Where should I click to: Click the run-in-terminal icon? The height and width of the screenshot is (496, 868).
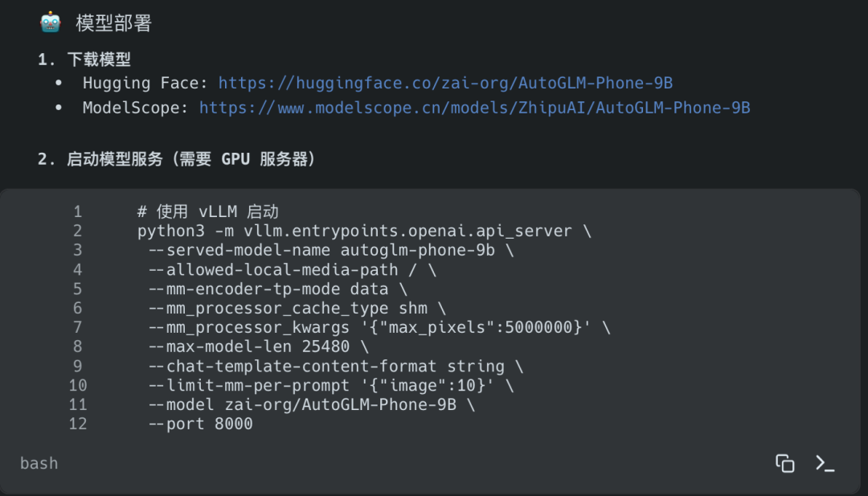[825, 463]
